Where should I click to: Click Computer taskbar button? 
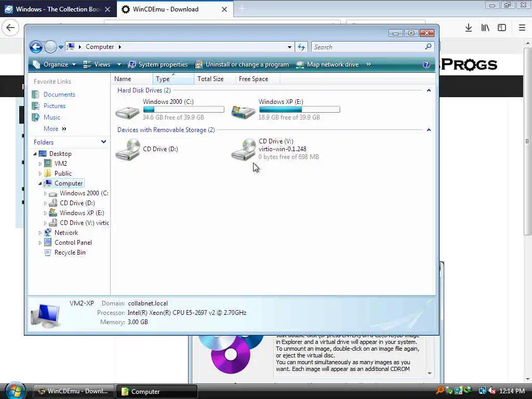click(x=157, y=392)
